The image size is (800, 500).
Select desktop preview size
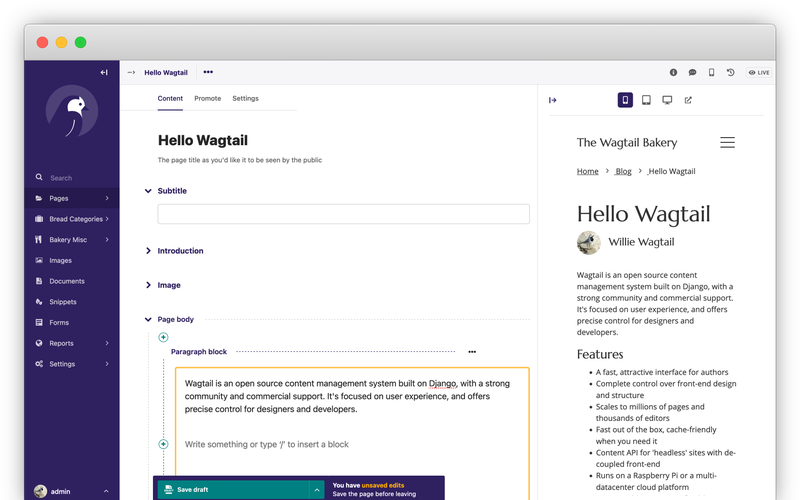tap(667, 100)
